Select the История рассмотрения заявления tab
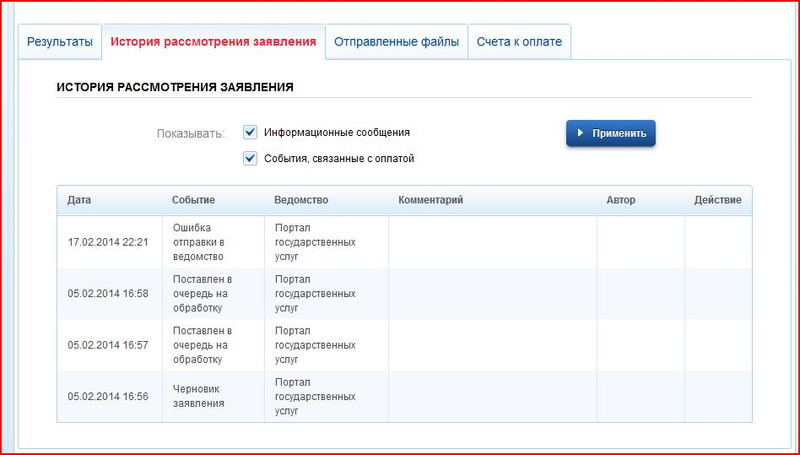Image resolution: width=800 pixels, height=455 pixels. (213, 42)
